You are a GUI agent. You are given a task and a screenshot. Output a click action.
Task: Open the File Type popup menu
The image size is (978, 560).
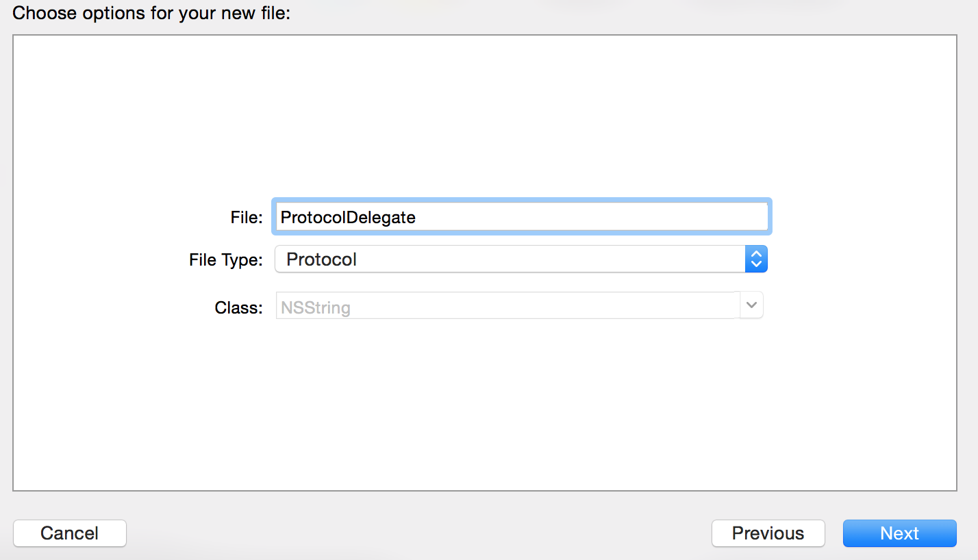(521, 259)
